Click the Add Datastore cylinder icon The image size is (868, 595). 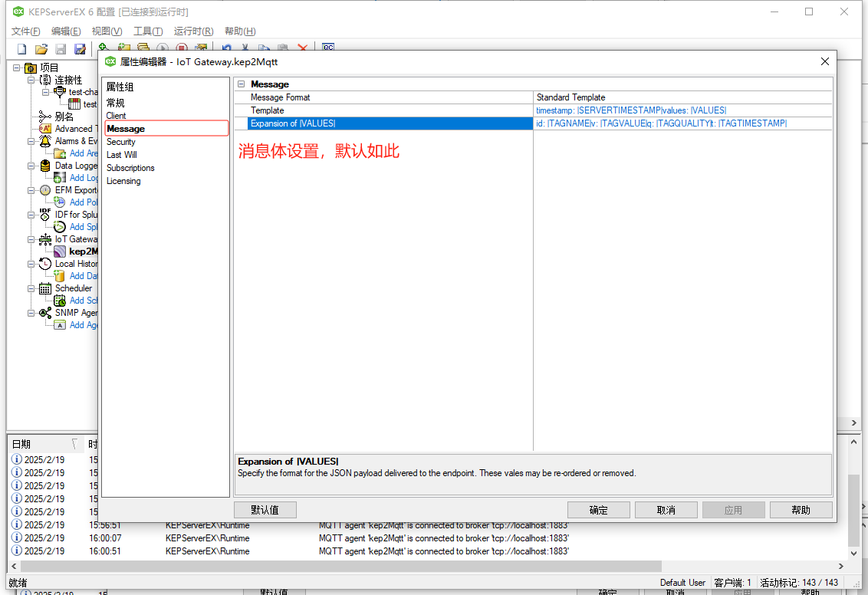click(60, 275)
